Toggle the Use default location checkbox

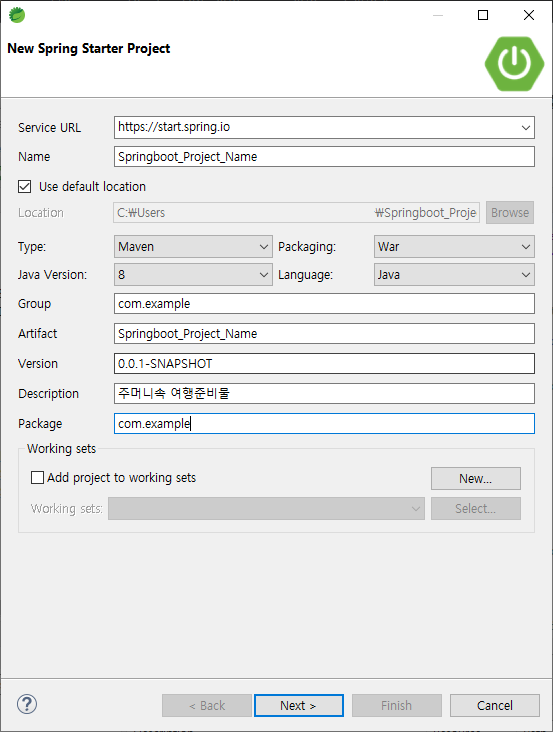pyautogui.click(x=25, y=187)
